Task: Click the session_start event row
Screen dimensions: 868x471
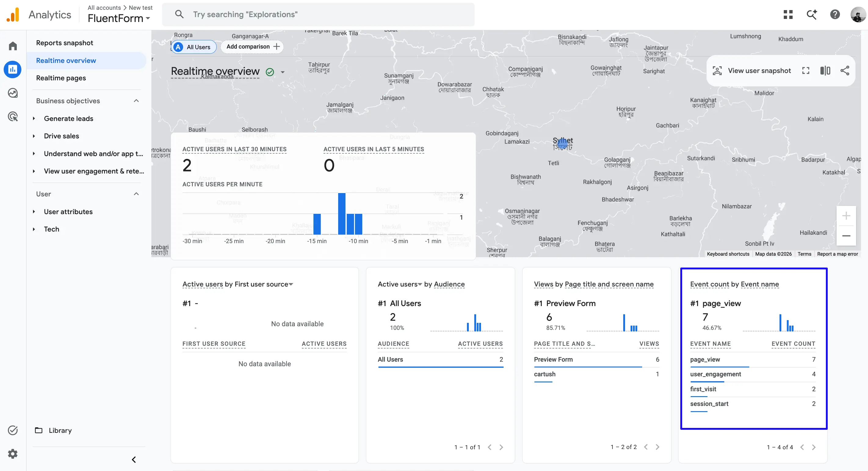Action: point(753,404)
